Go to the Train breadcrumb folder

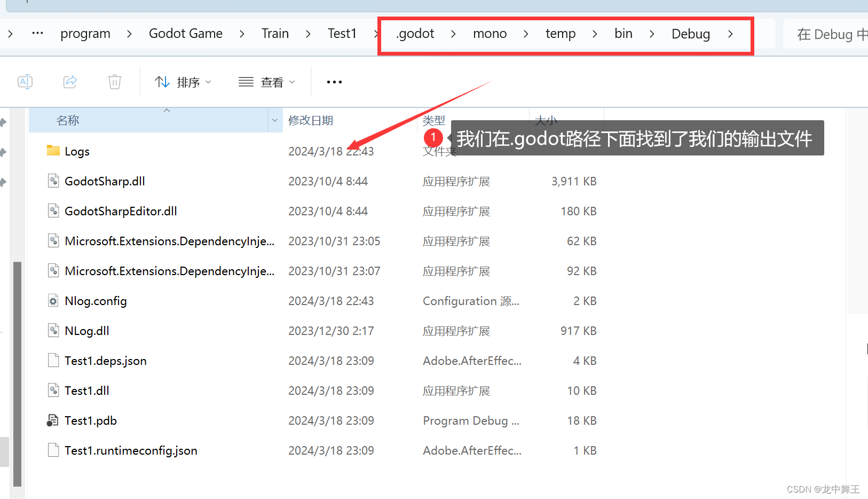coord(275,33)
